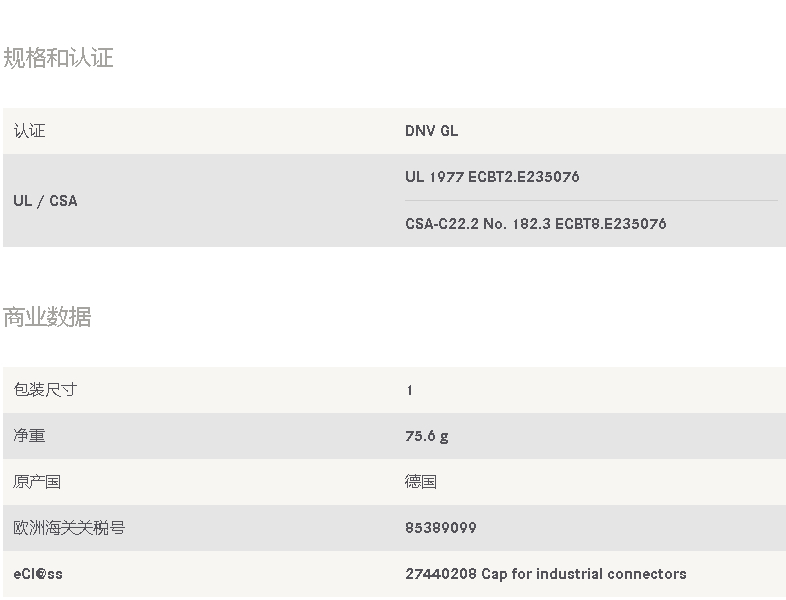Click the packaging size value 1

[410, 390]
